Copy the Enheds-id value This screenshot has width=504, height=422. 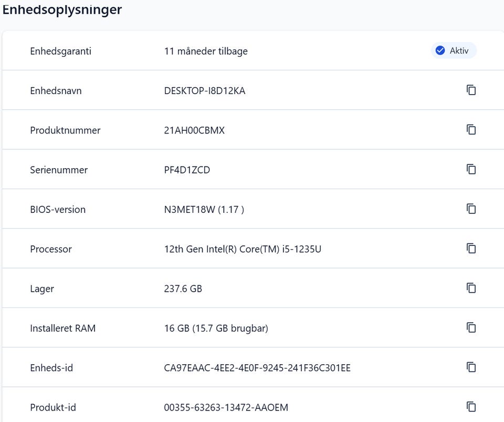pos(471,367)
